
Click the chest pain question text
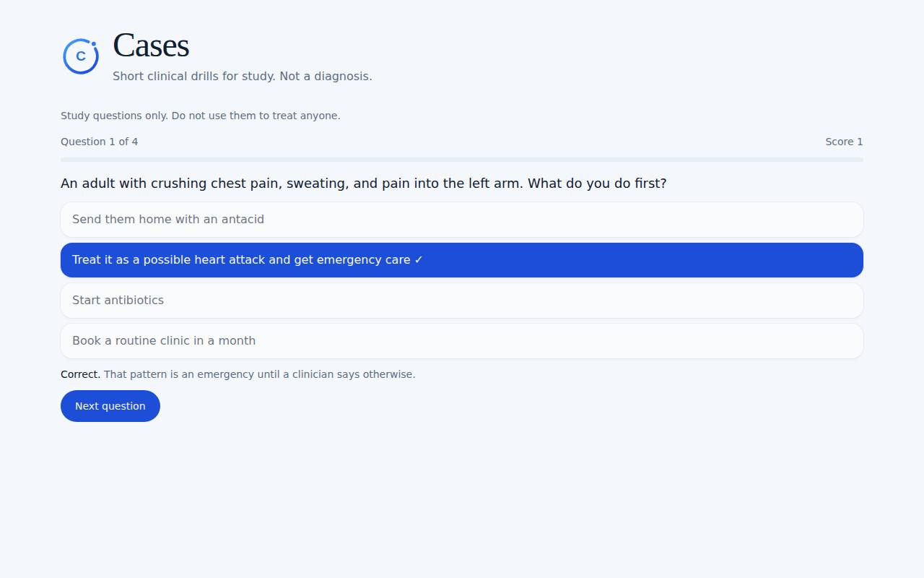coord(364,184)
